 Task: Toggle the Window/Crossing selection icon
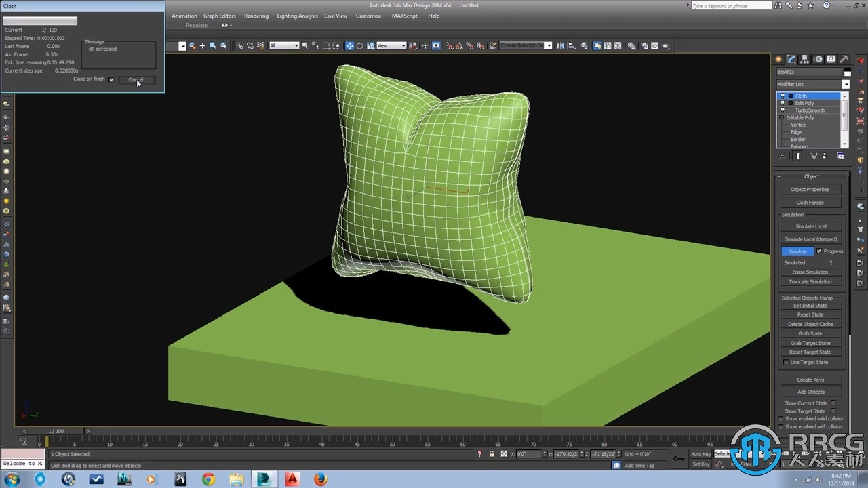tap(336, 45)
